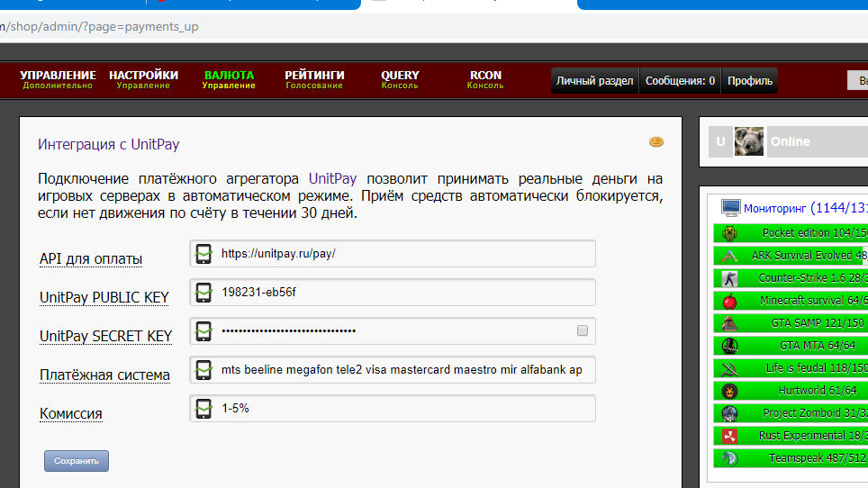
Task: Click the Project Zomboid server icon
Action: pyautogui.click(x=729, y=413)
